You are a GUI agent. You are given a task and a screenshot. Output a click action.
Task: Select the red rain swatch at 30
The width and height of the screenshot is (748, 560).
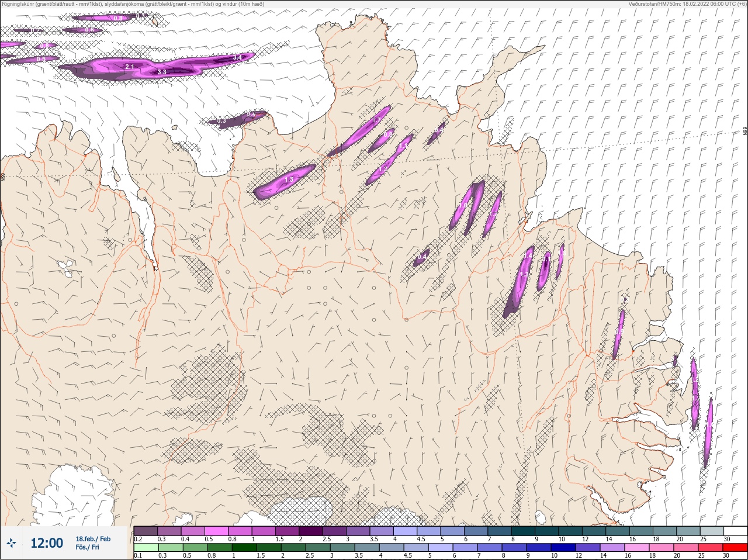pyautogui.click(x=735, y=548)
